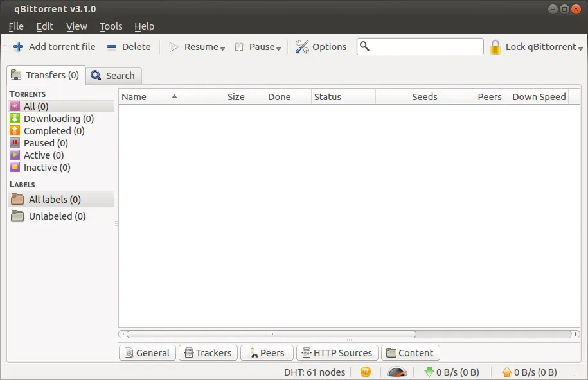
Task: Click the speedometer icon in status bar
Action: coord(397,372)
